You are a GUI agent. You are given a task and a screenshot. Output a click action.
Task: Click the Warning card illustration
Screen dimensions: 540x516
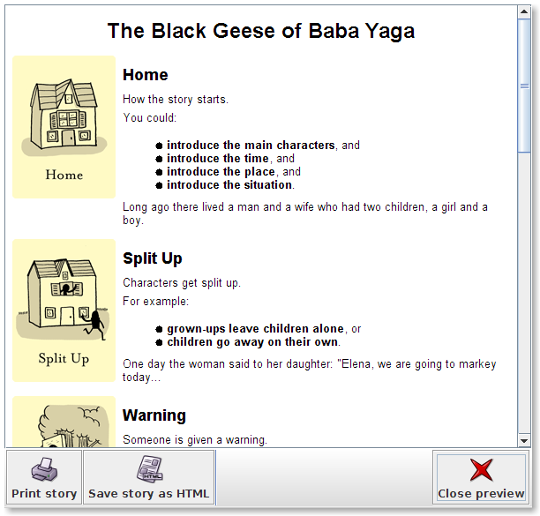click(x=64, y=422)
